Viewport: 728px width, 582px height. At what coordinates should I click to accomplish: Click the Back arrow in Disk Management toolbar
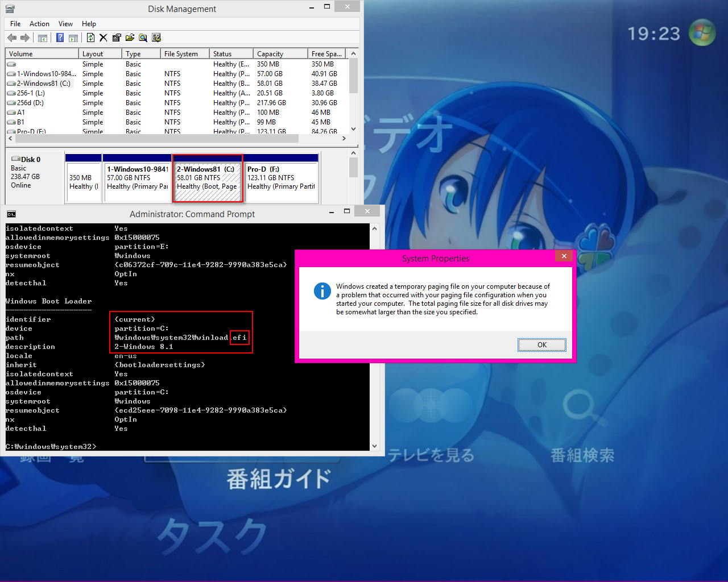click(11, 38)
